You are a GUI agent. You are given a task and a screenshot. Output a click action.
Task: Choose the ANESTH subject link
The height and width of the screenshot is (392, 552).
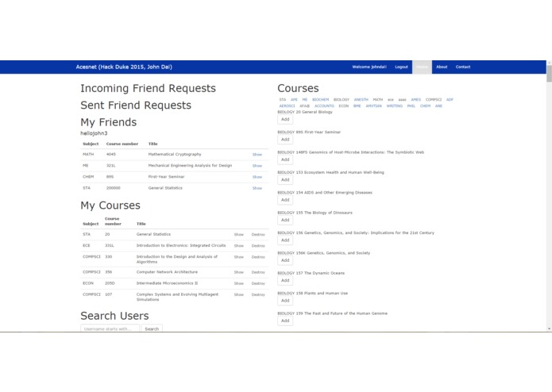361,99
